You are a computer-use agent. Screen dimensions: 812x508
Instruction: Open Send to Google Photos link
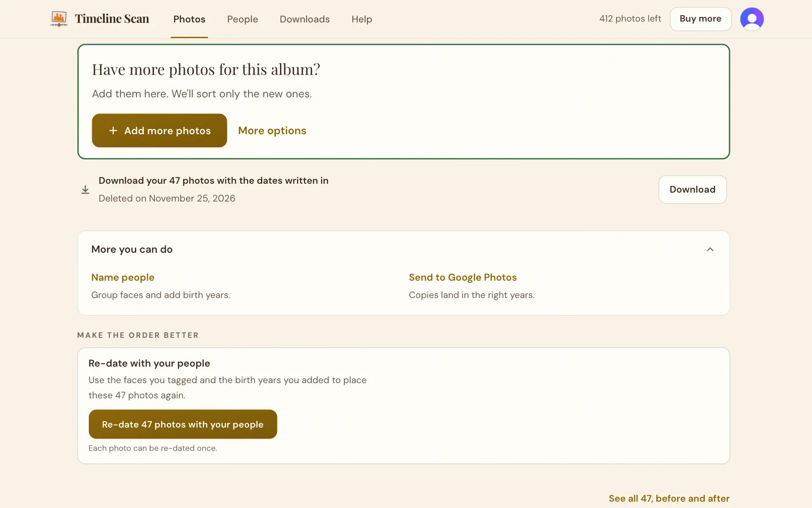pos(463,277)
